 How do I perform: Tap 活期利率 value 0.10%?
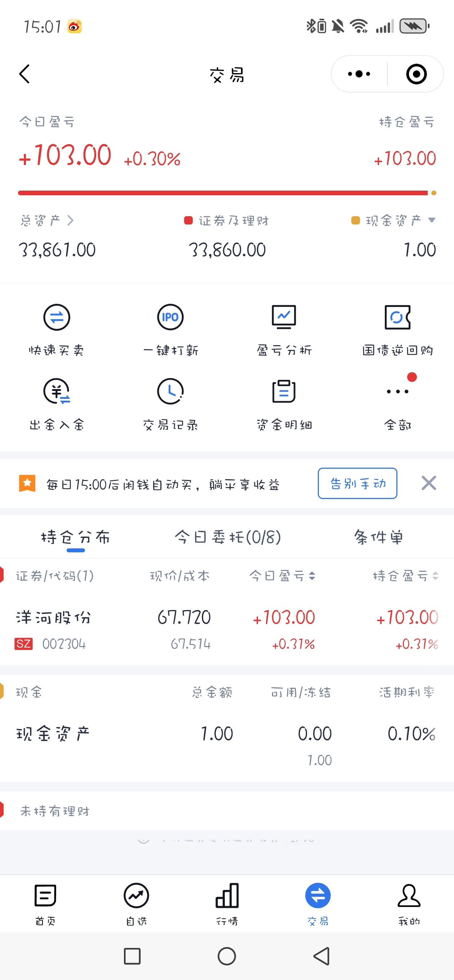411,734
